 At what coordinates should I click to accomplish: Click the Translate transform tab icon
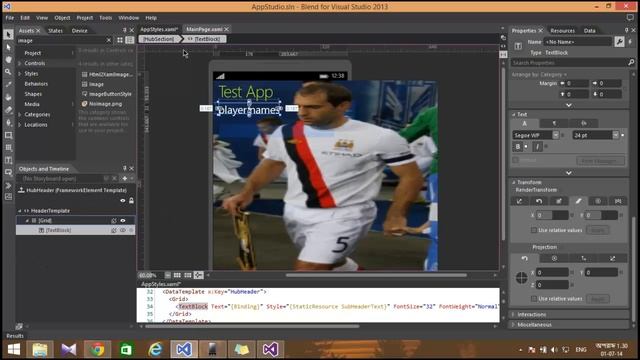519,201
